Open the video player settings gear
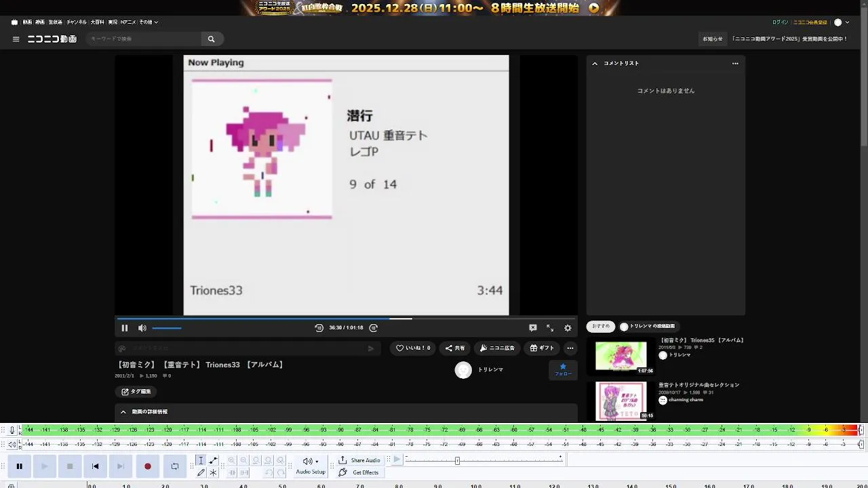 tap(568, 328)
